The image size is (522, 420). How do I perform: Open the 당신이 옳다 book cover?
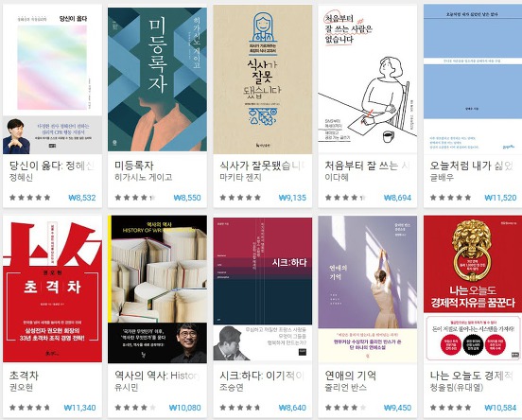(x=52, y=79)
